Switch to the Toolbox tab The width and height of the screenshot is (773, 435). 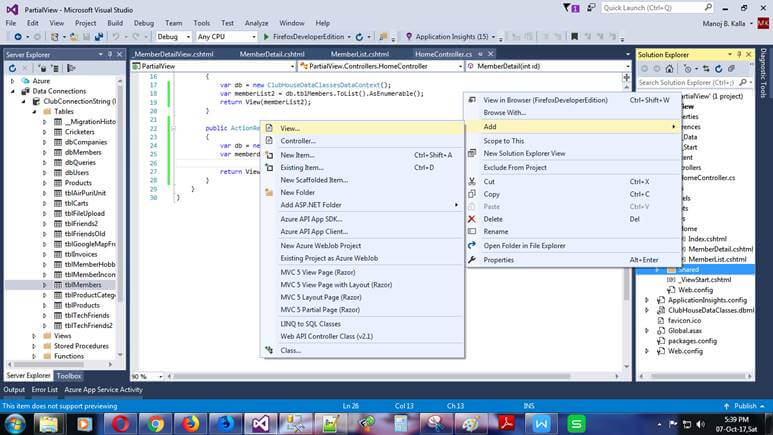tap(69, 376)
